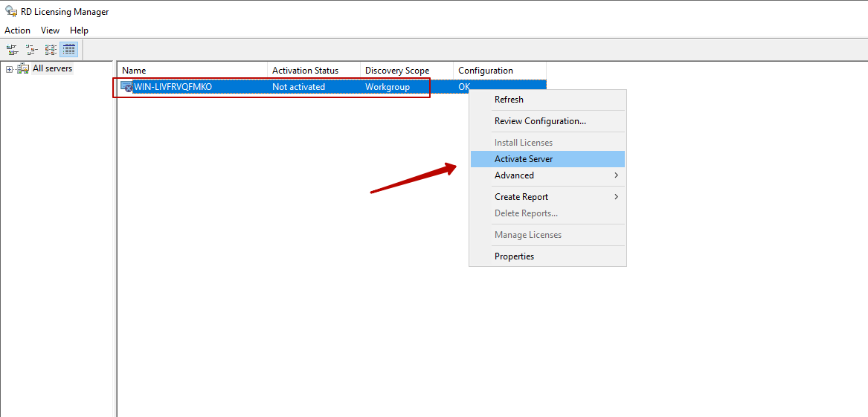
Task: Click the RD Licensing Manager title icon
Action: 10,11
